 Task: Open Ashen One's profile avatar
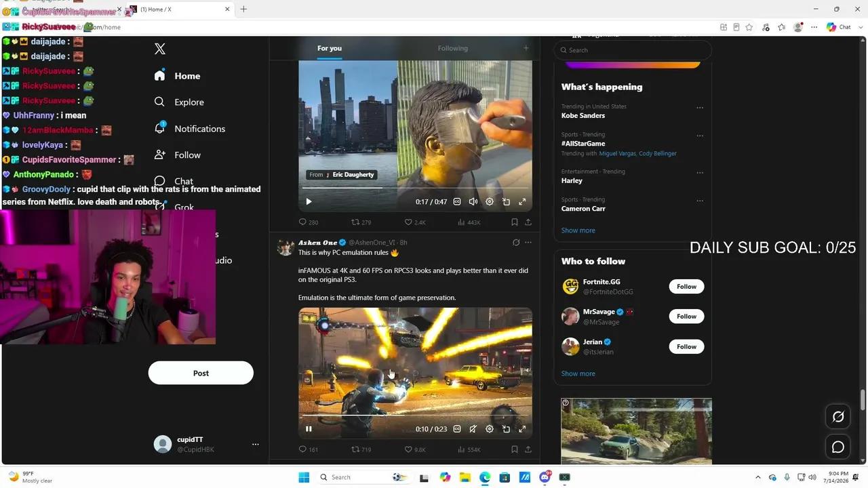285,247
